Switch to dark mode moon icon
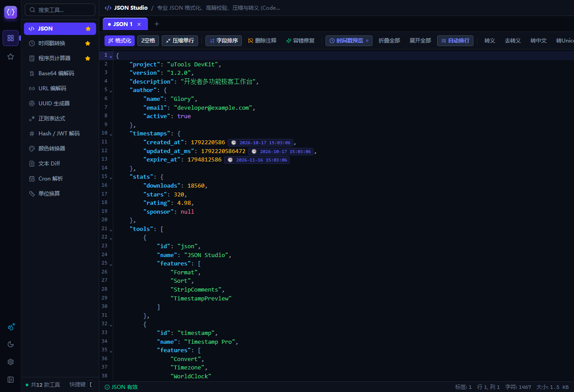Image resolution: width=574 pixels, height=392 pixels. (x=11, y=344)
